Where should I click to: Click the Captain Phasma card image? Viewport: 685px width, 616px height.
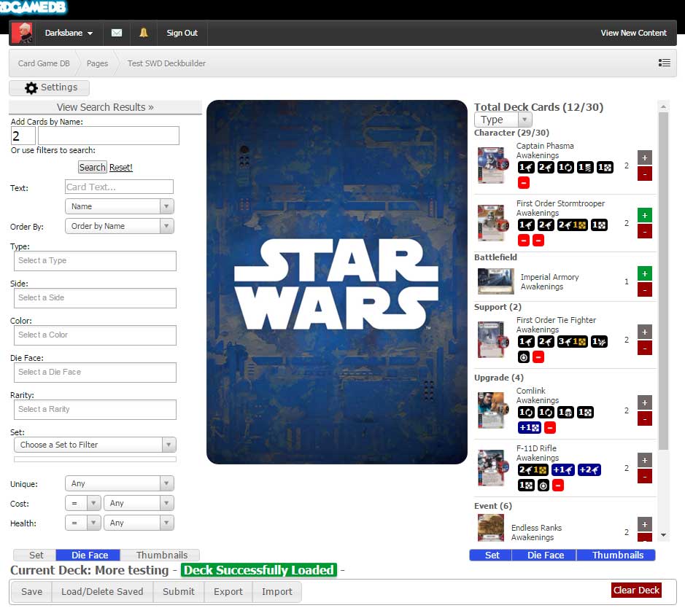point(493,165)
